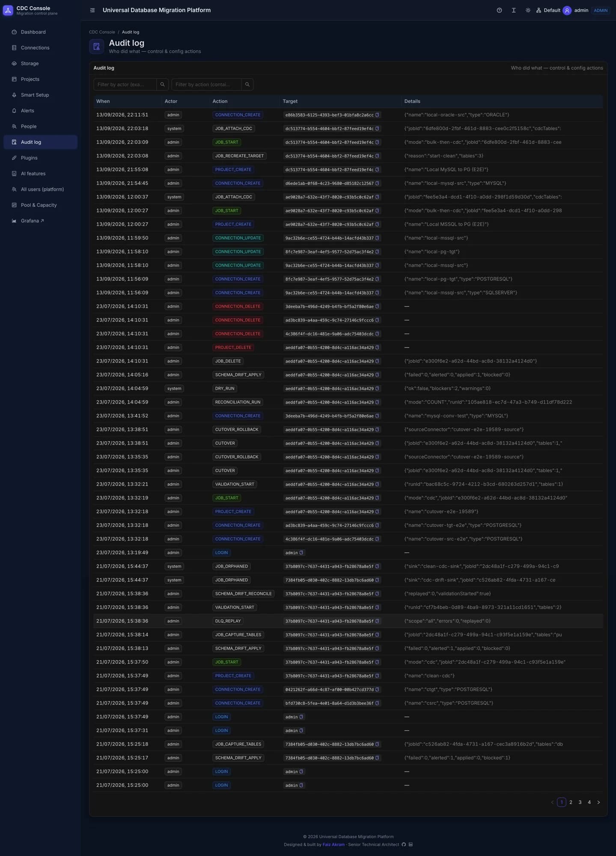
Task: Open the Default workspace selector
Action: [x=548, y=10]
